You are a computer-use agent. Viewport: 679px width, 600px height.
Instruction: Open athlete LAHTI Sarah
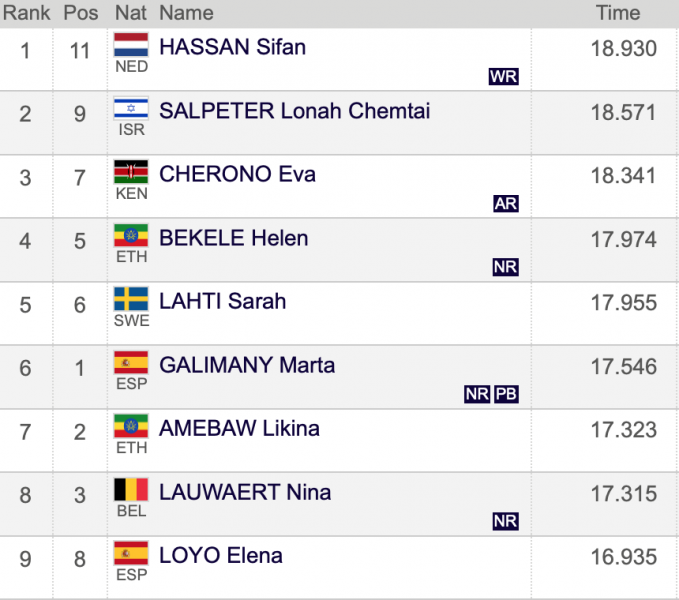[x=223, y=301]
